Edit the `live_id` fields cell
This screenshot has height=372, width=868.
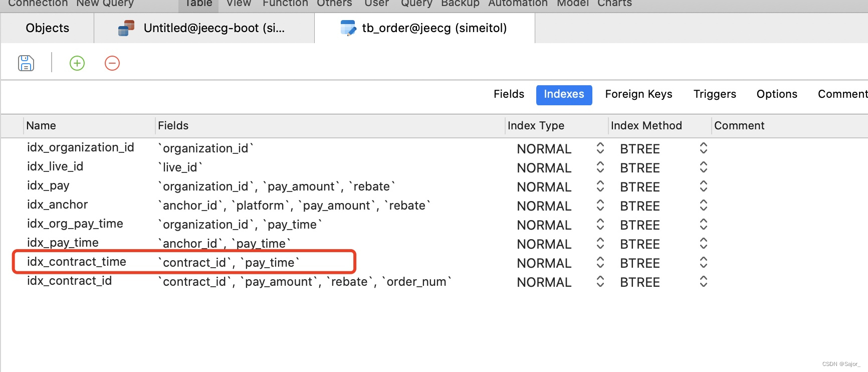180,167
